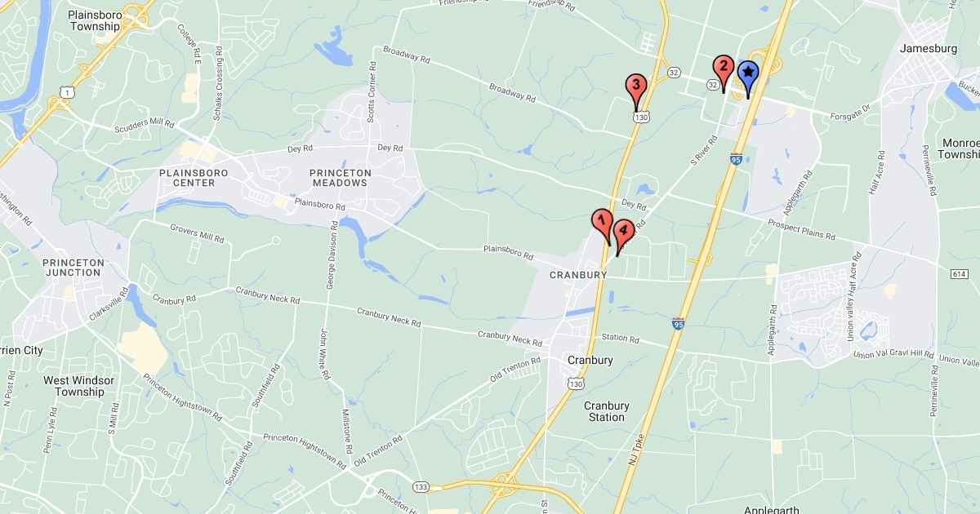980x514 pixels.
Task: Click the Princeton Meadows label
Action: [x=341, y=178]
